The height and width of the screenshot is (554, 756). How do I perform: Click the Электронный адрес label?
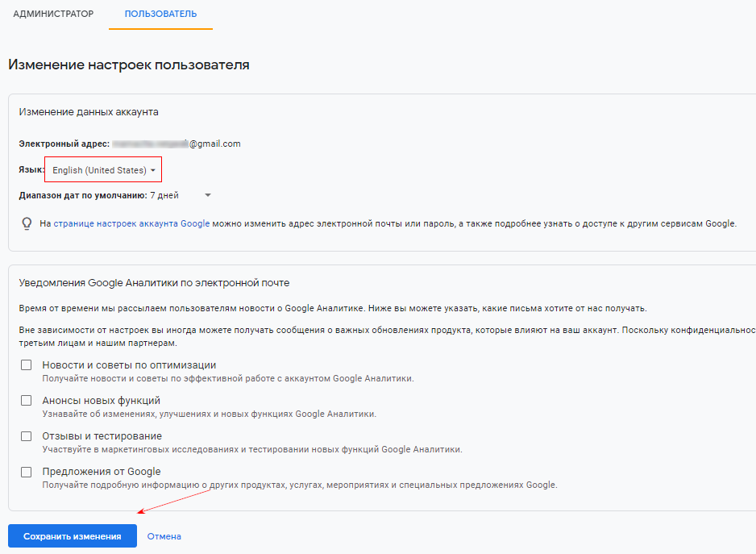click(x=64, y=144)
